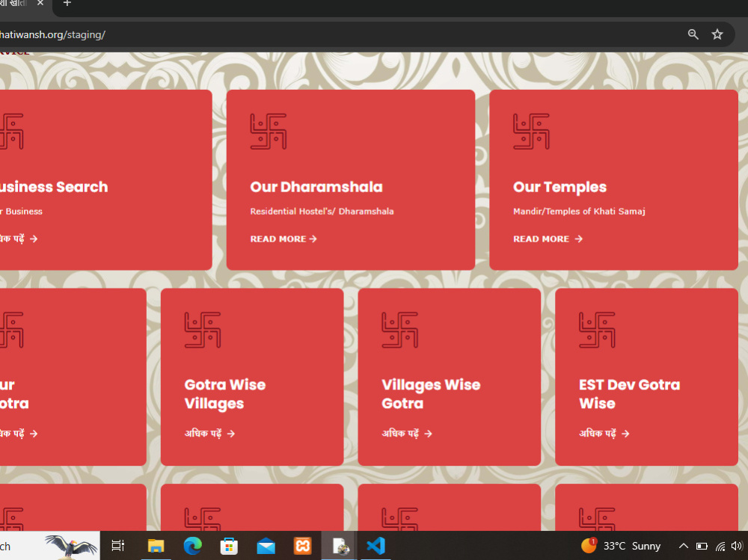Viewport: 748px width, 560px height.
Task: Open Microsoft Store from the taskbar
Action: click(229, 546)
